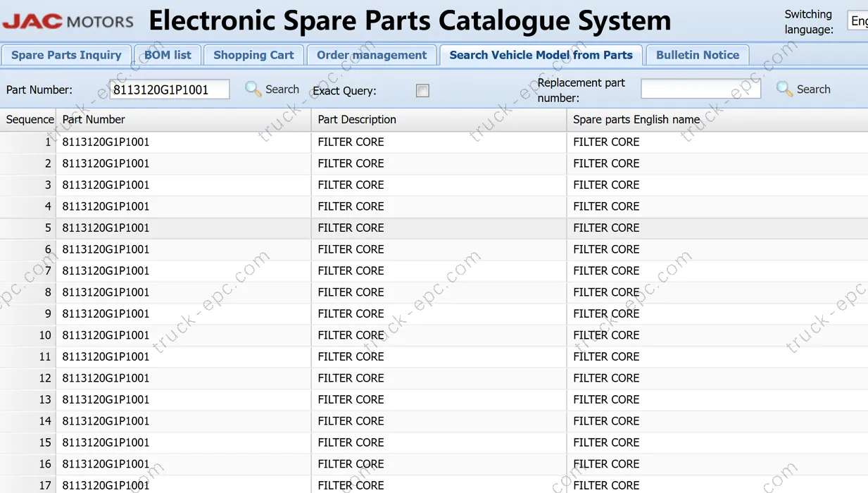Select part number in sequence row 4

click(106, 206)
